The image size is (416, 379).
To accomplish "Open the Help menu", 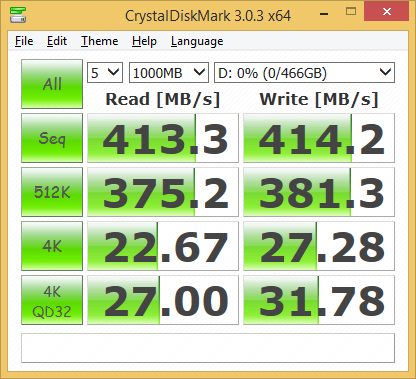I will 144,41.
